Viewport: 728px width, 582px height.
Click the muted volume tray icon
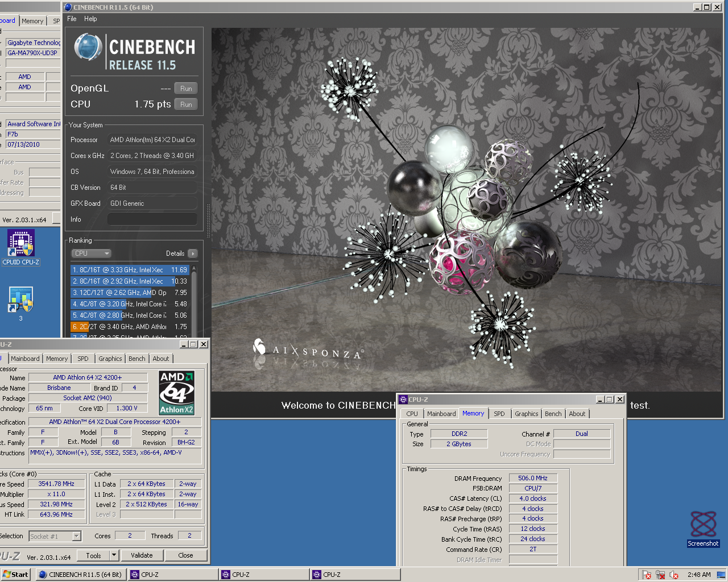[674, 575]
